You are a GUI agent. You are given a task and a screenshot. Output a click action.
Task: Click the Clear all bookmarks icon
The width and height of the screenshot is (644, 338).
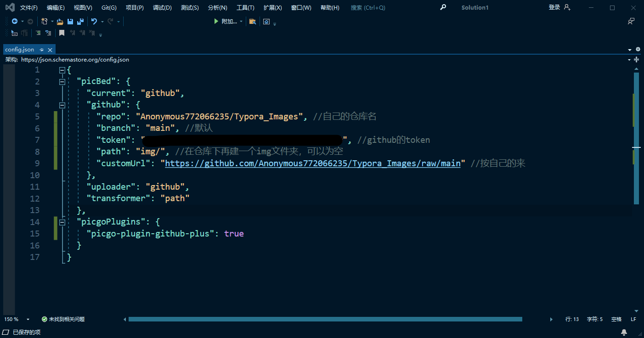tap(92, 33)
